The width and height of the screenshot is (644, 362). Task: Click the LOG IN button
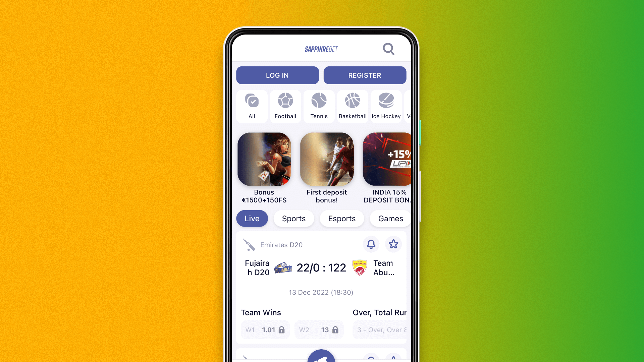277,75
